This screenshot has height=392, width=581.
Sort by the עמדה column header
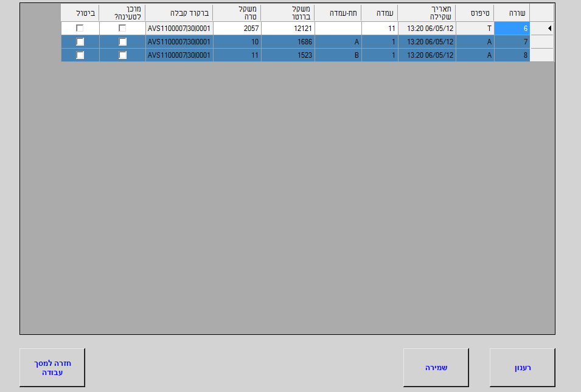click(380, 13)
